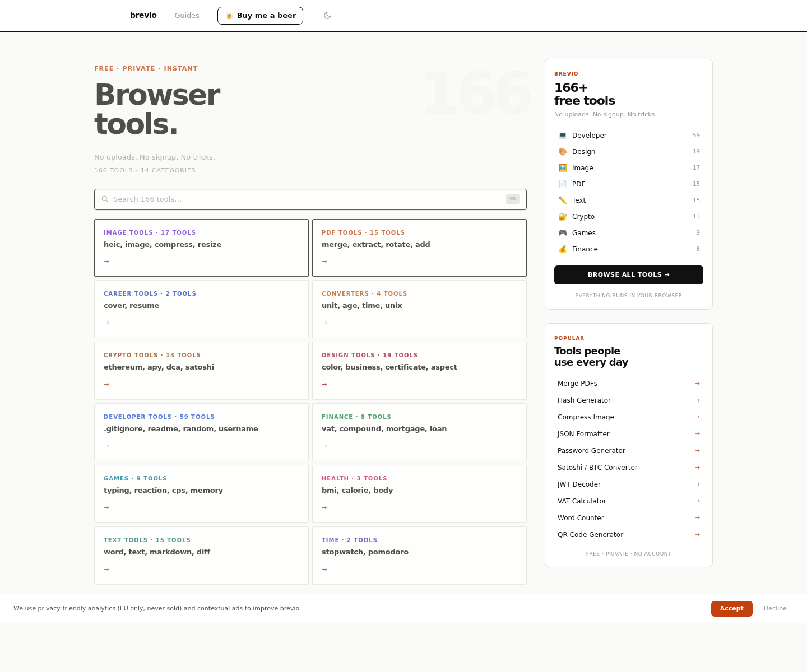The image size is (807, 672).
Task: Click the arrow in the Crypto Tools card
Action: pos(106,385)
